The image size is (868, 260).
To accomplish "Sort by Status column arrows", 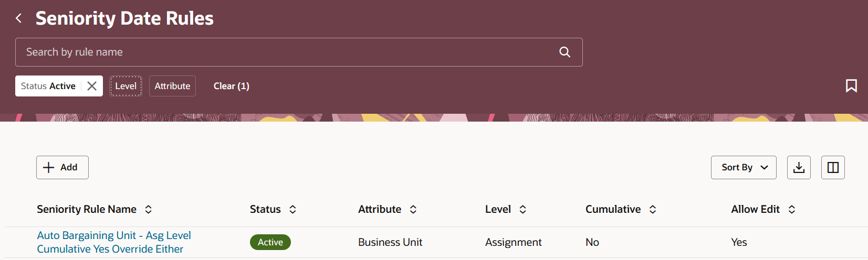I will 293,210.
